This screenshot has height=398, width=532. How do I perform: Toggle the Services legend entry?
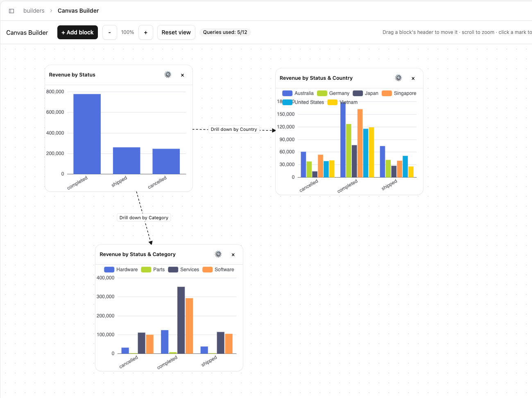click(x=183, y=270)
